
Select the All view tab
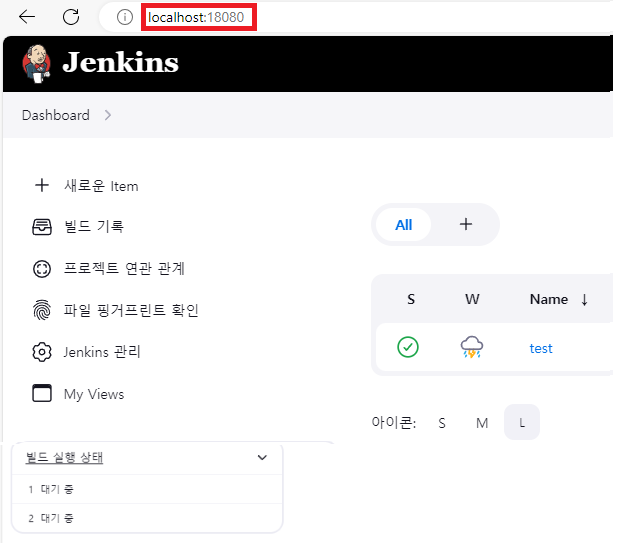click(403, 225)
